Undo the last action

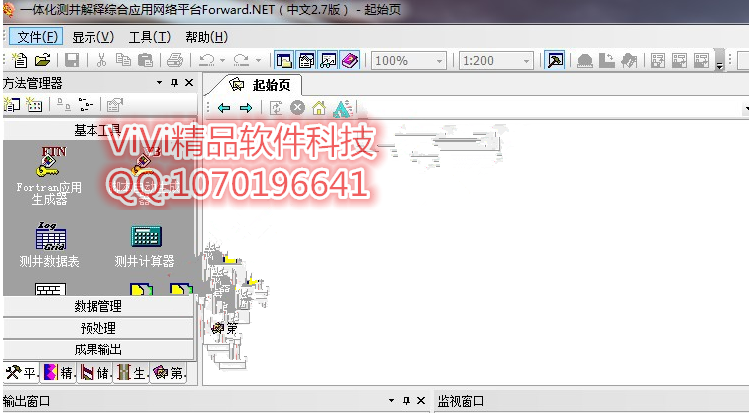pyautogui.click(x=207, y=60)
